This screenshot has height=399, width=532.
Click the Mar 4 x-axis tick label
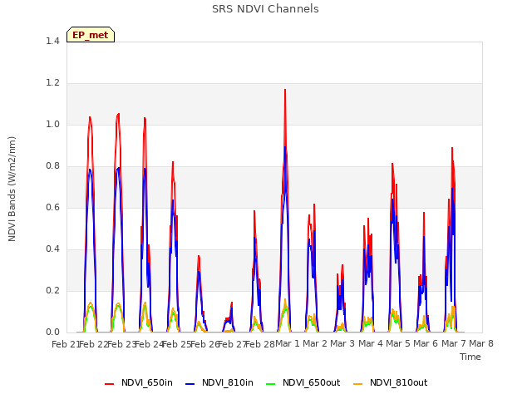(371, 343)
